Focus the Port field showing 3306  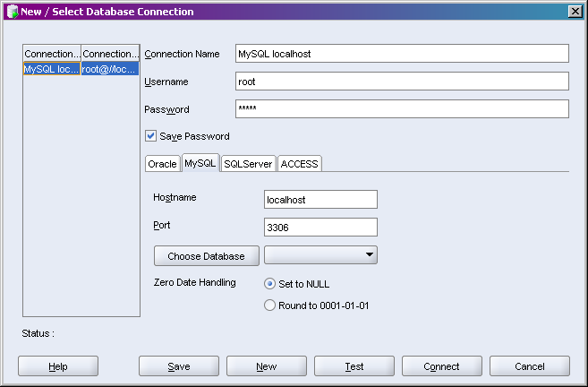click(x=320, y=228)
